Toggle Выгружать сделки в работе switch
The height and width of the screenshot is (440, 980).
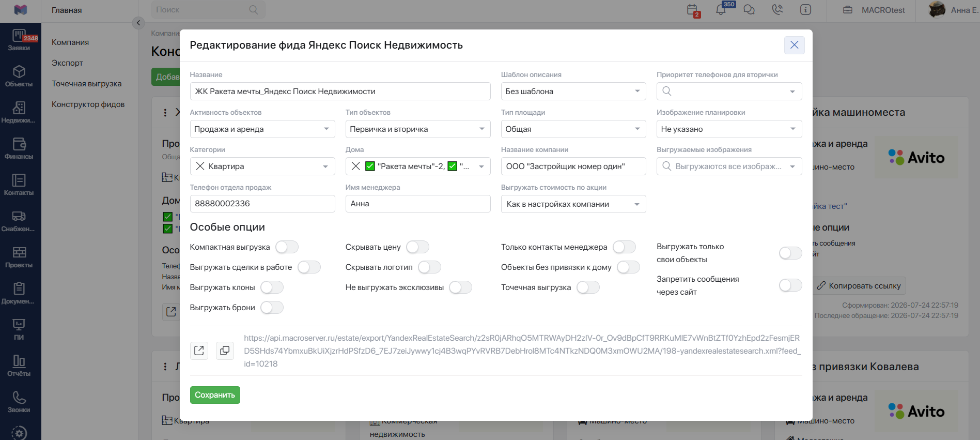point(309,267)
